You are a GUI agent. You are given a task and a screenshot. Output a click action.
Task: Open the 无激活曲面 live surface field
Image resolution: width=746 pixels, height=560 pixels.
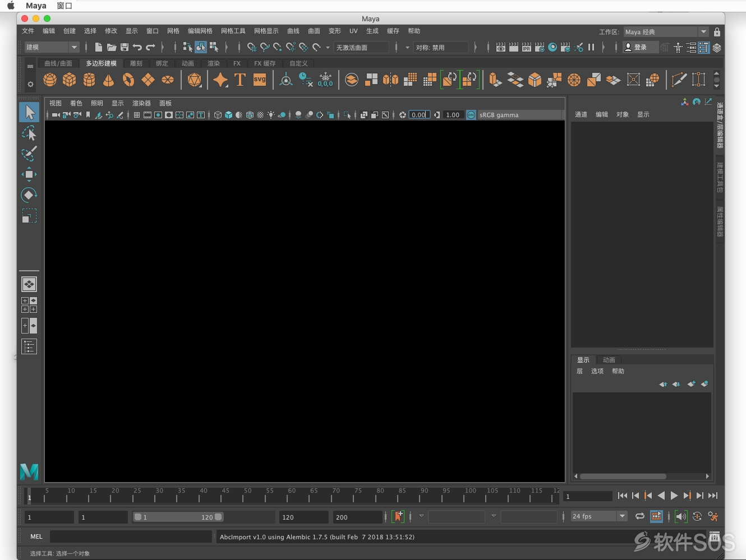point(361,47)
